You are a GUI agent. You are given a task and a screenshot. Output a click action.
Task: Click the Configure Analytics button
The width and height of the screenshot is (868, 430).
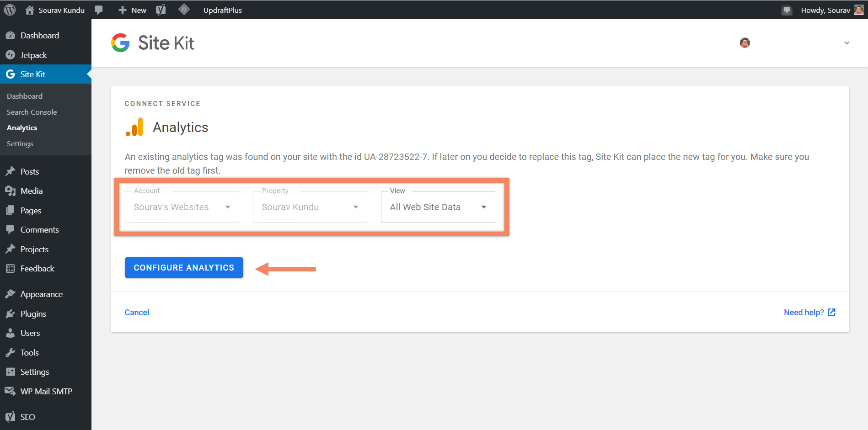(x=184, y=268)
